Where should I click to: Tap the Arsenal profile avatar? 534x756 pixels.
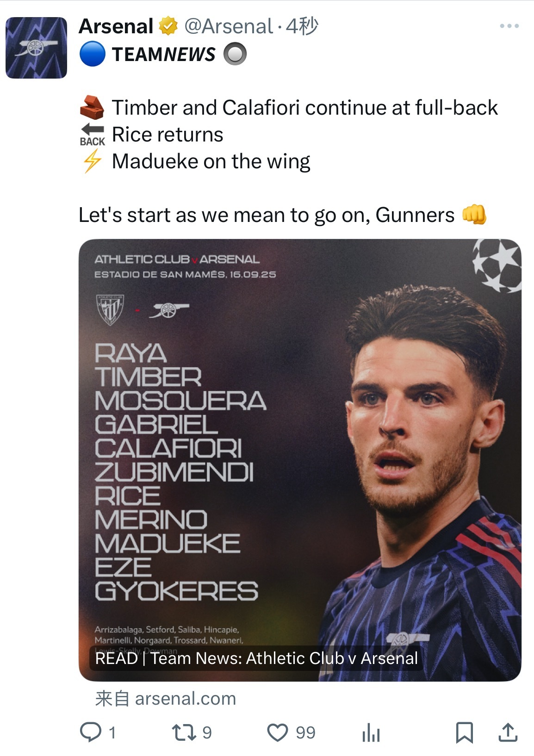pos(36,48)
